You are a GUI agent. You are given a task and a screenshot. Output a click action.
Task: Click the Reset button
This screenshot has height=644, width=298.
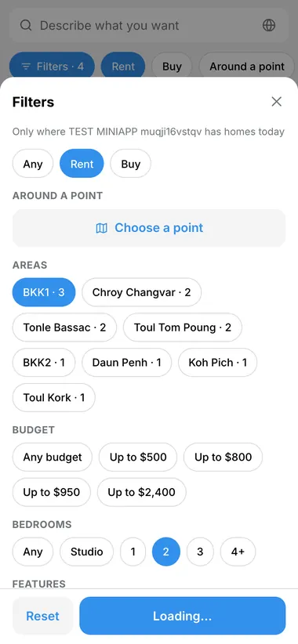(x=43, y=616)
